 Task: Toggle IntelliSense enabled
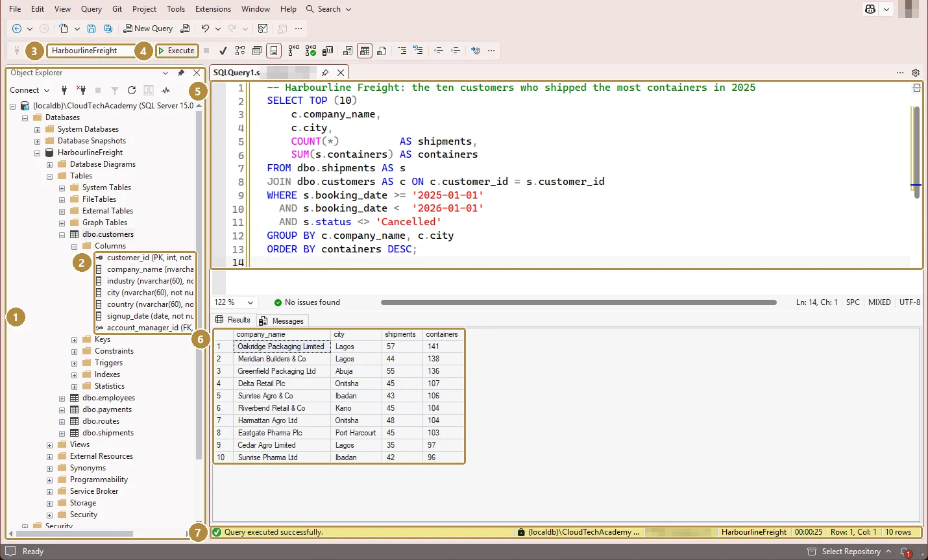[274, 51]
